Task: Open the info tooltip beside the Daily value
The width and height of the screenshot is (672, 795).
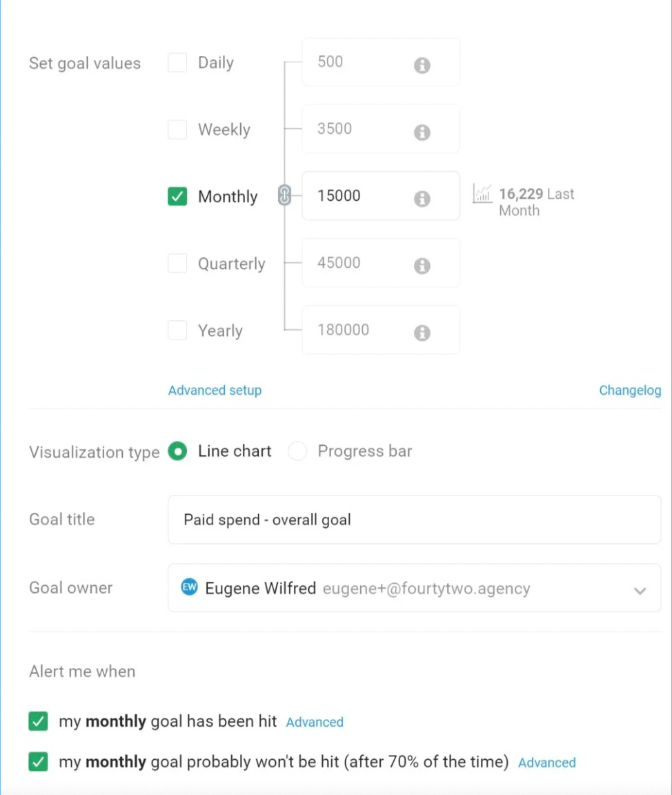Action: pyautogui.click(x=422, y=66)
